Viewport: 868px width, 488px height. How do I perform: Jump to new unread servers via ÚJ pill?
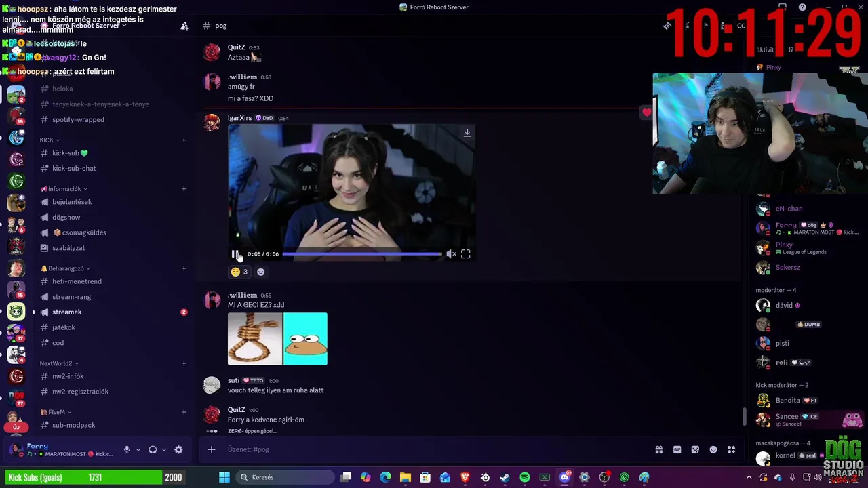pos(16,427)
